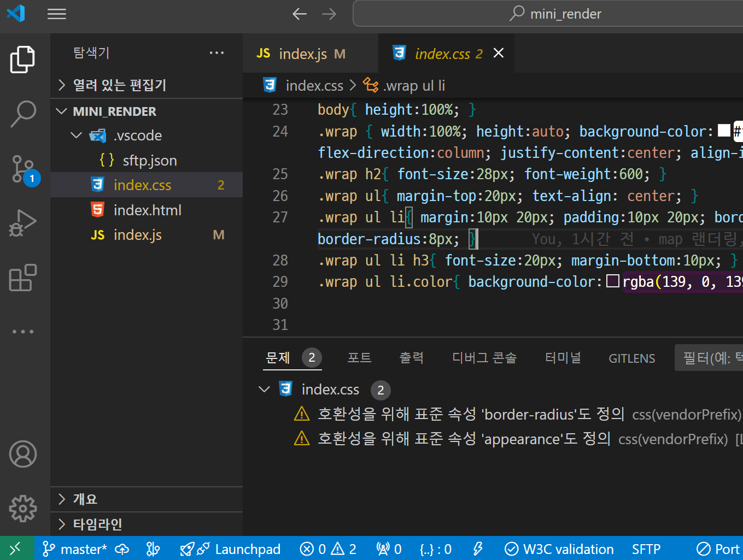The height and width of the screenshot is (560, 743).
Task: Click the publish to cloud sync icon
Action: tap(122, 549)
